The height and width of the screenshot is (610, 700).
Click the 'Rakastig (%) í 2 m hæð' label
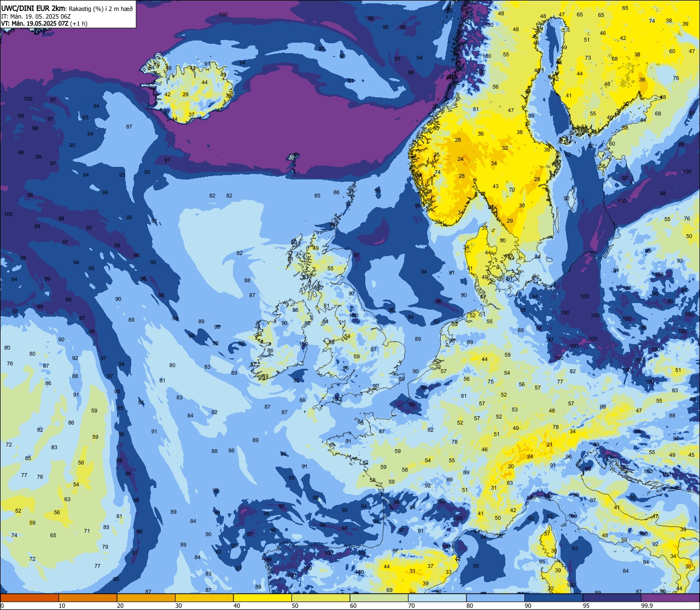100,8
